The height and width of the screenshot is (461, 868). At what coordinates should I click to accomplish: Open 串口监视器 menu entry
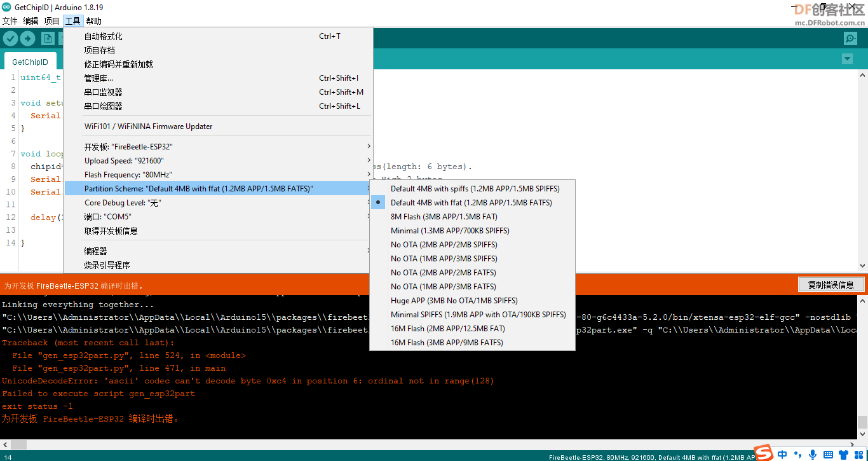pyautogui.click(x=217, y=92)
